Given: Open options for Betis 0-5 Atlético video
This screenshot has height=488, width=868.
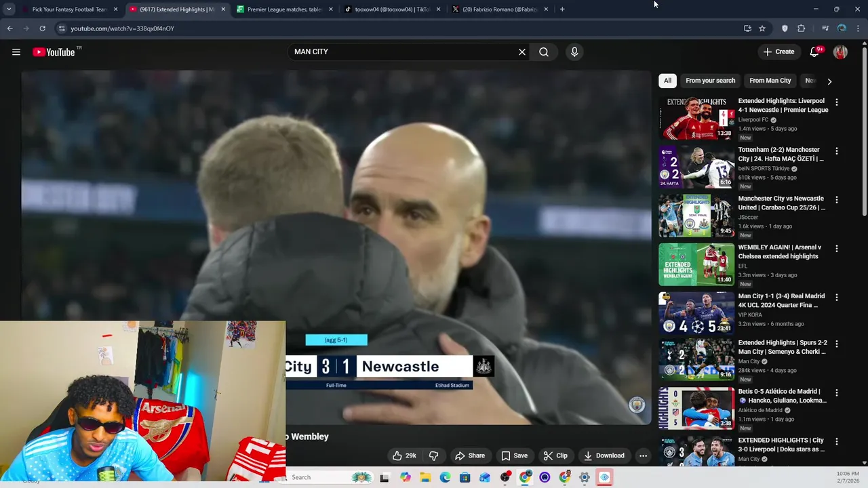Looking at the screenshot, I should click(x=836, y=393).
